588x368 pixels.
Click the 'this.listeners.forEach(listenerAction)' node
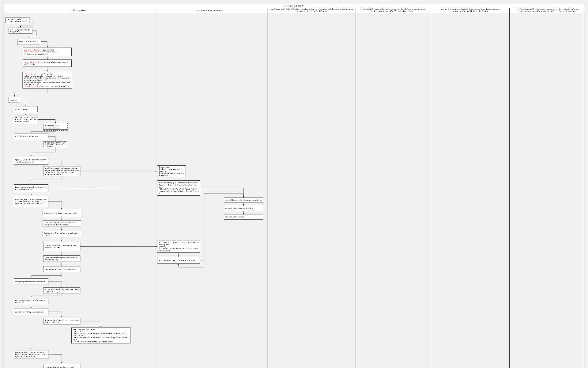pyautogui.click(x=243, y=209)
